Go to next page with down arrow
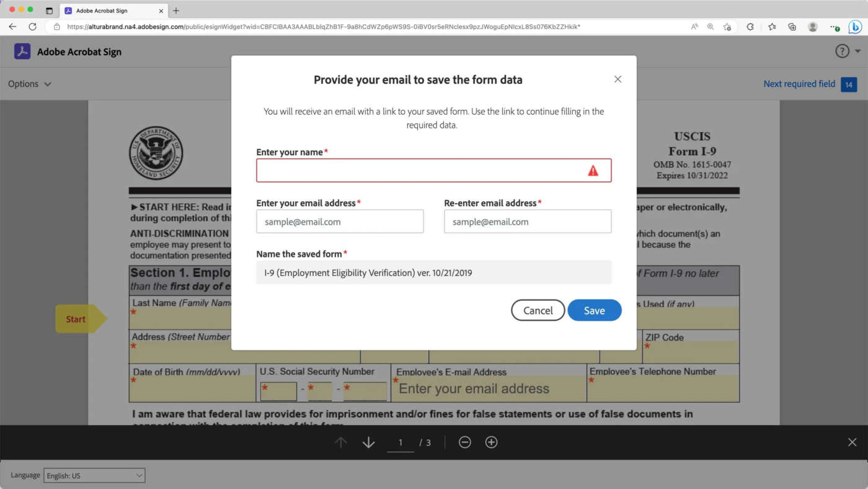The width and height of the screenshot is (868, 489). 368,442
